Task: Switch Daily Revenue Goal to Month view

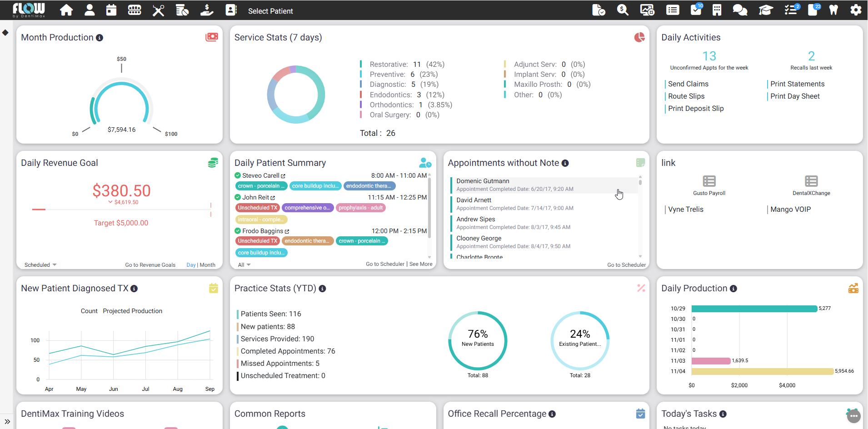Action: 208,265
